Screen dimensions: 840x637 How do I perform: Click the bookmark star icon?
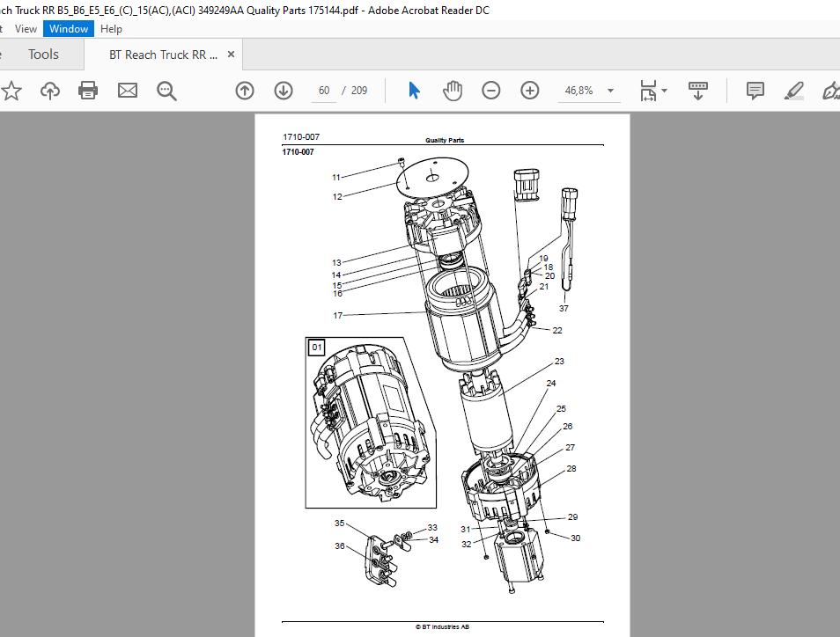[x=11, y=91]
